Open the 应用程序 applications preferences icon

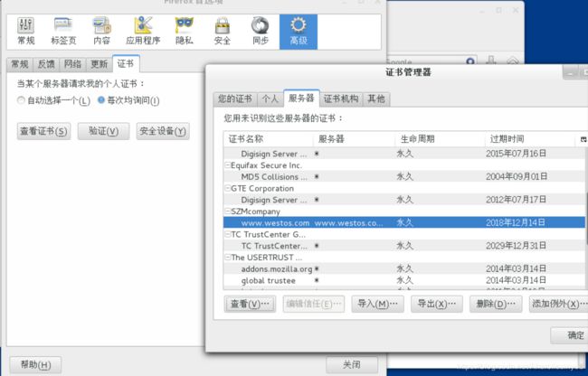[143, 32]
